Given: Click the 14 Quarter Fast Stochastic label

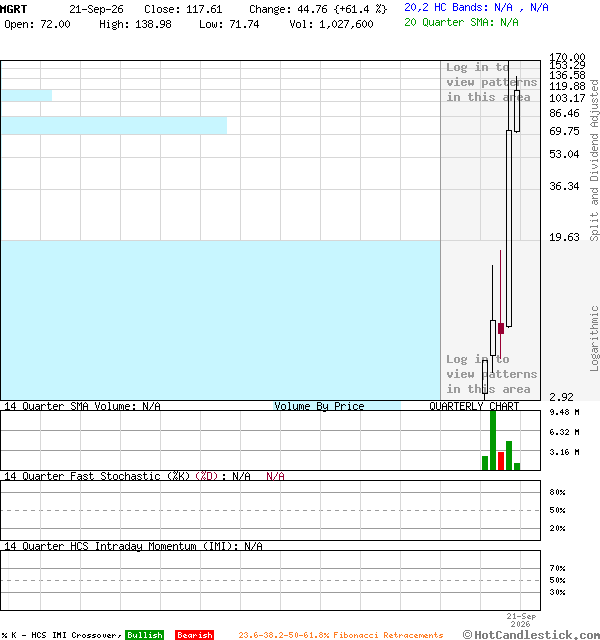Looking at the screenshot, I should (x=111, y=476).
